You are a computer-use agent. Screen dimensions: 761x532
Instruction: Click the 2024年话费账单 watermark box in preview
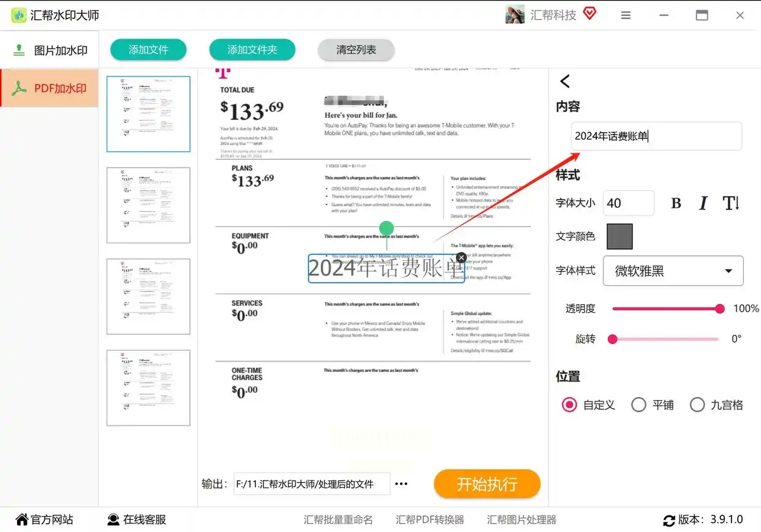(x=386, y=269)
